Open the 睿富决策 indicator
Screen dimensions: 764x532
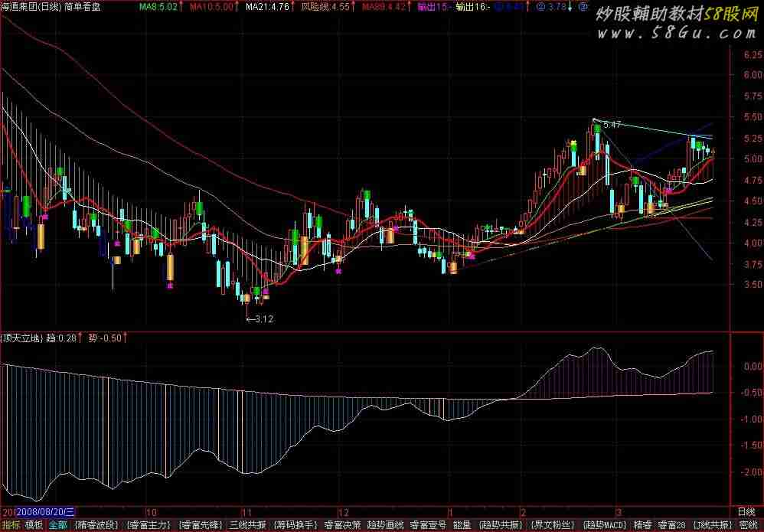(x=342, y=525)
